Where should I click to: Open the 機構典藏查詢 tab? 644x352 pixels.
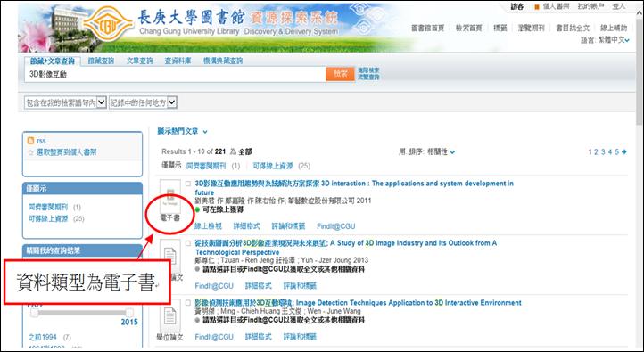coord(223,61)
